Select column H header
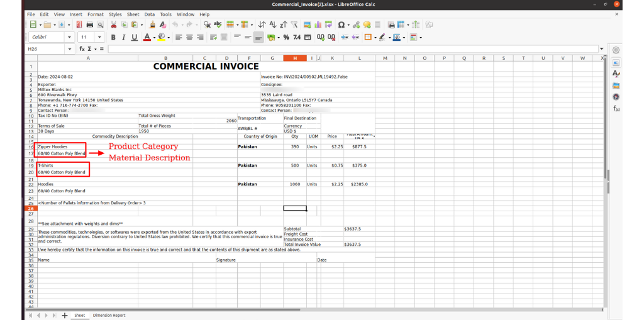 tap(295, 58)
